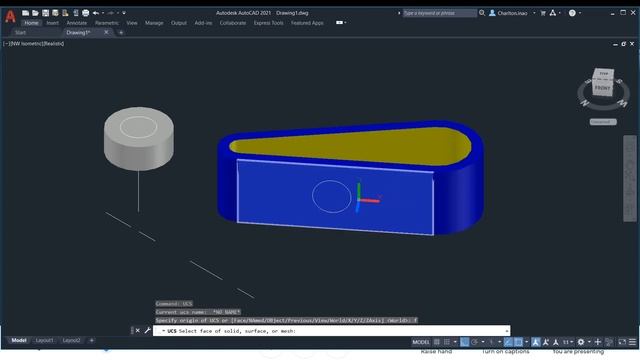This screenshot has height=360, width=640.
Task: Click the ViewCube FRONT face
Action: [x=602, y=88]
